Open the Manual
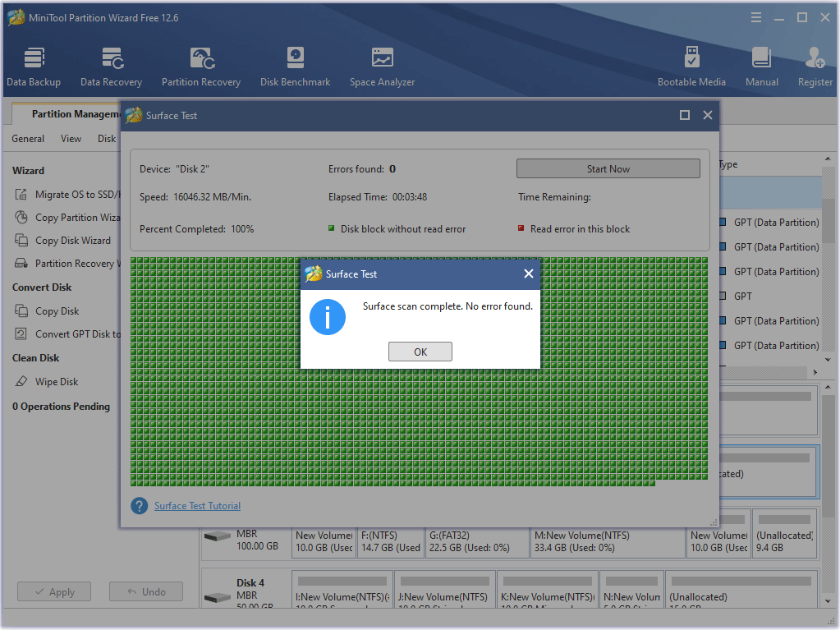840x630 pixels. (762, 67)
